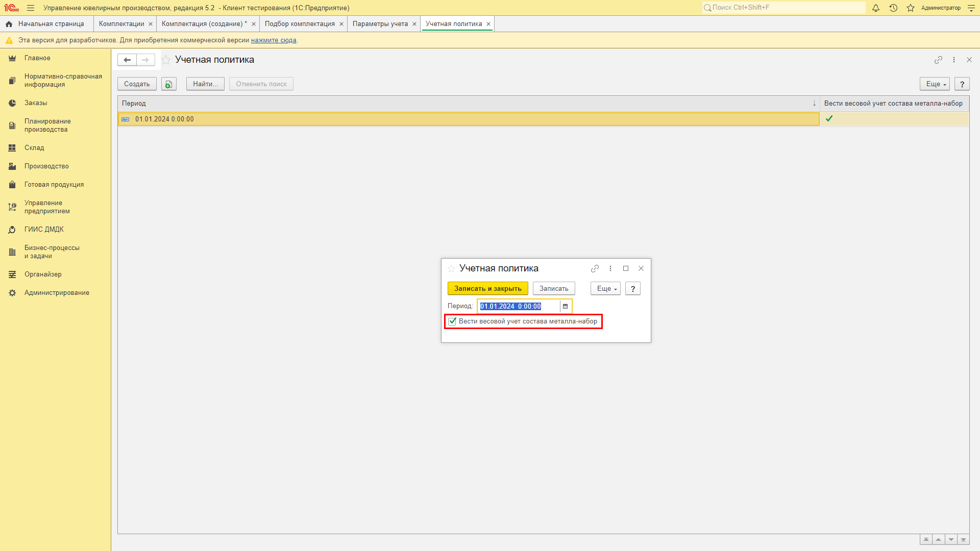Open Еще dropdown in the list toolbar
Image resolution: width=980 pixels, height=551 pixels.
[935, 84]
